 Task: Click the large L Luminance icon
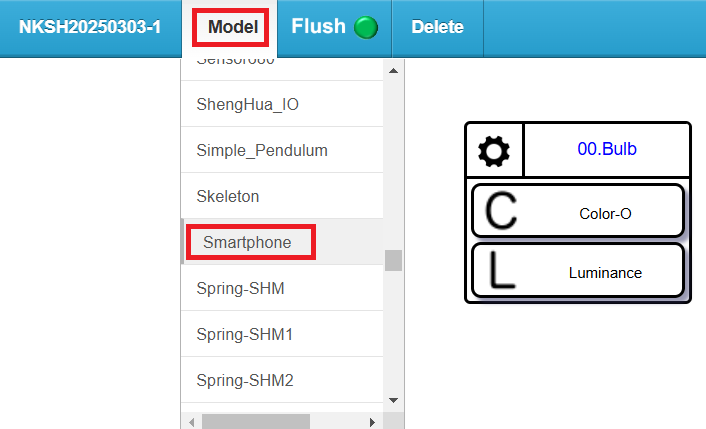click(x=501, y=271)
